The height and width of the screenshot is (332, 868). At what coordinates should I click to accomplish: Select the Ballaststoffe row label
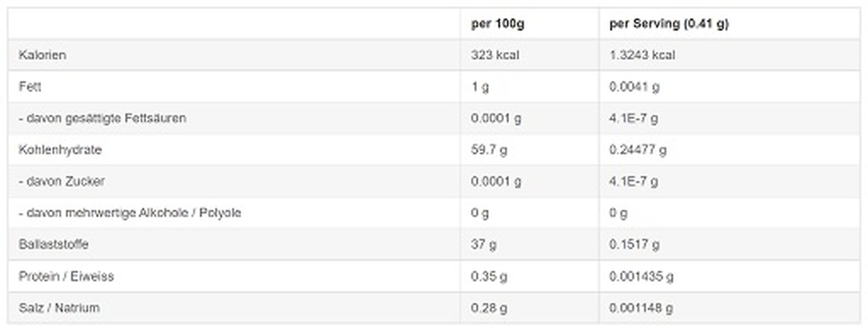point(53,244)
